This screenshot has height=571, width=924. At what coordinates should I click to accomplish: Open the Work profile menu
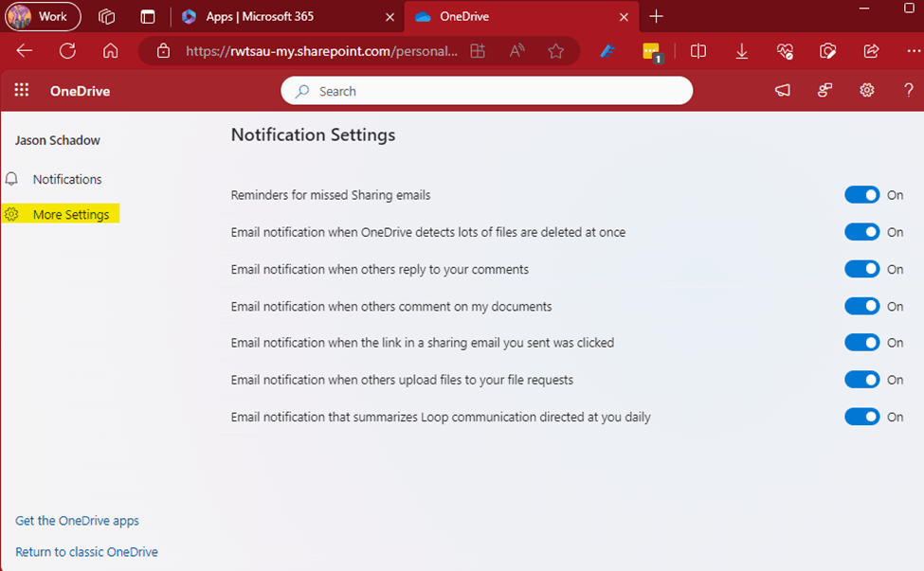[x=43, y=16]
